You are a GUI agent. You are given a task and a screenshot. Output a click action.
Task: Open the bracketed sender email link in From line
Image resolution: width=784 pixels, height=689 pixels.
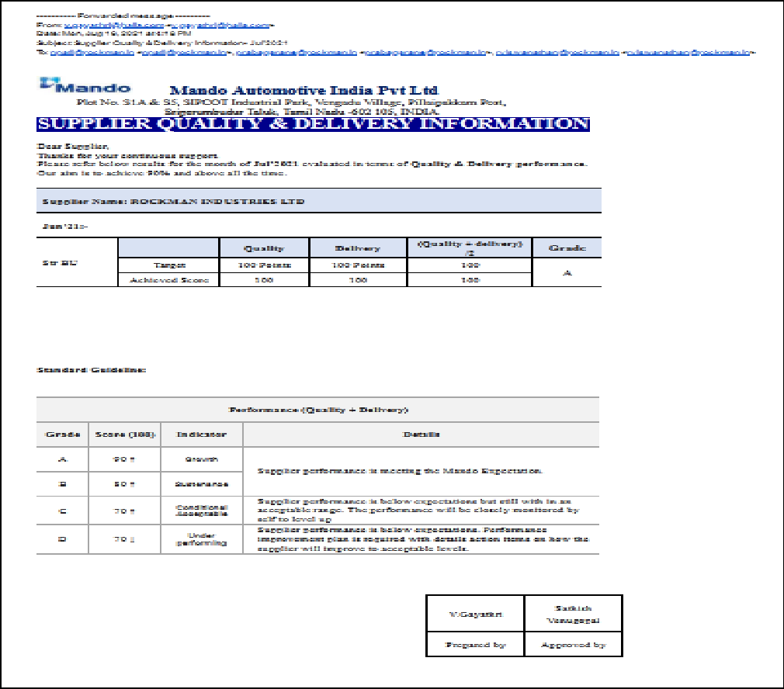click(220, 25)
